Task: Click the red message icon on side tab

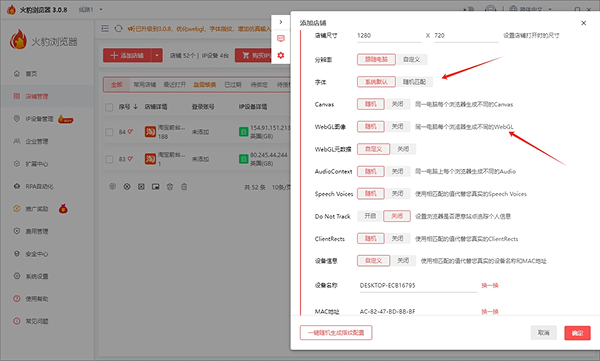Action: tap(281, 38)
